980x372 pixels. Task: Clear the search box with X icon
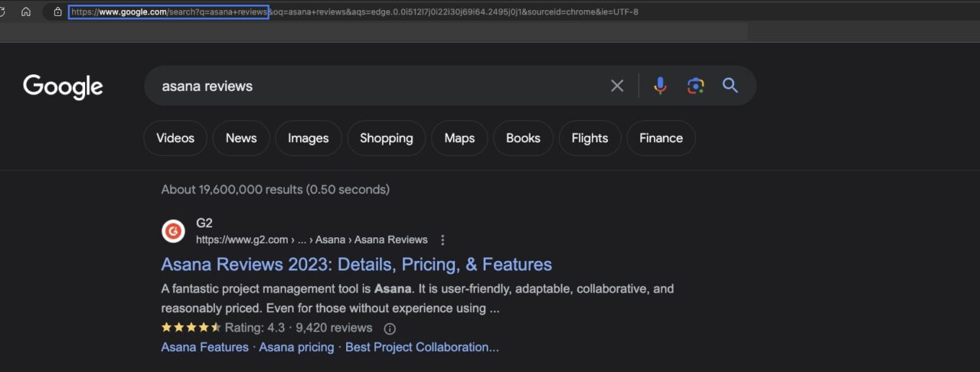click(x=617, y=86)
